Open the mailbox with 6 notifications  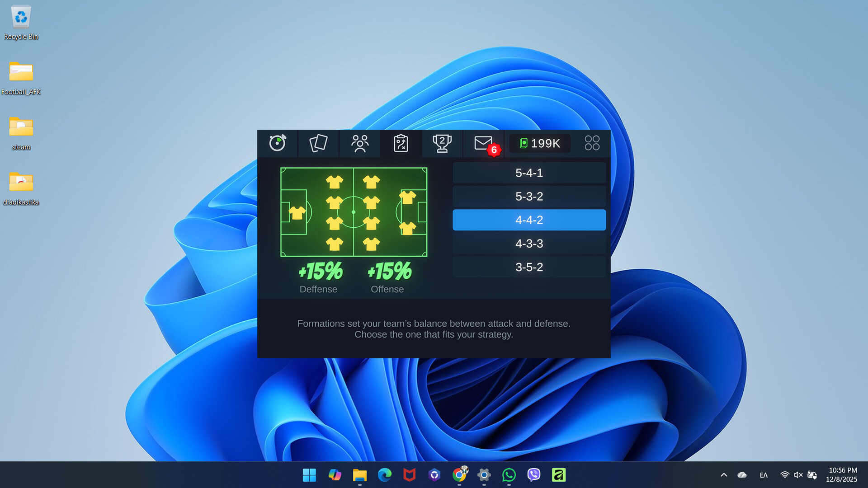tap(483, 143)
